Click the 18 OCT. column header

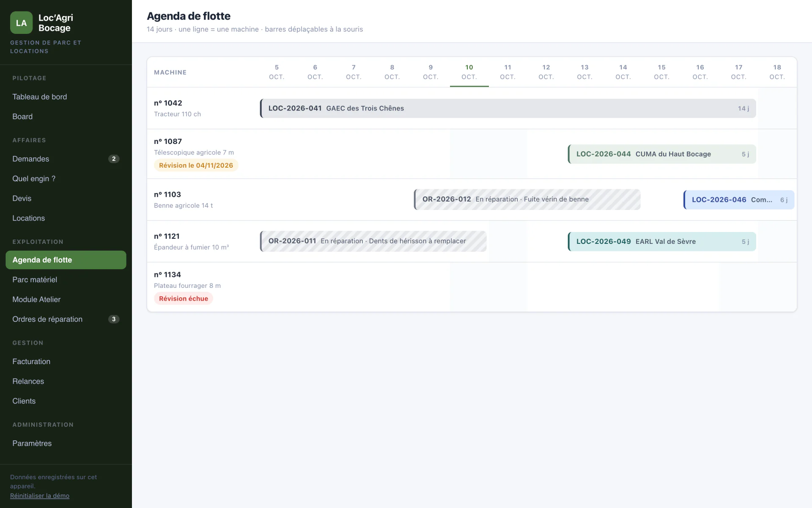(x=777, y=72)
